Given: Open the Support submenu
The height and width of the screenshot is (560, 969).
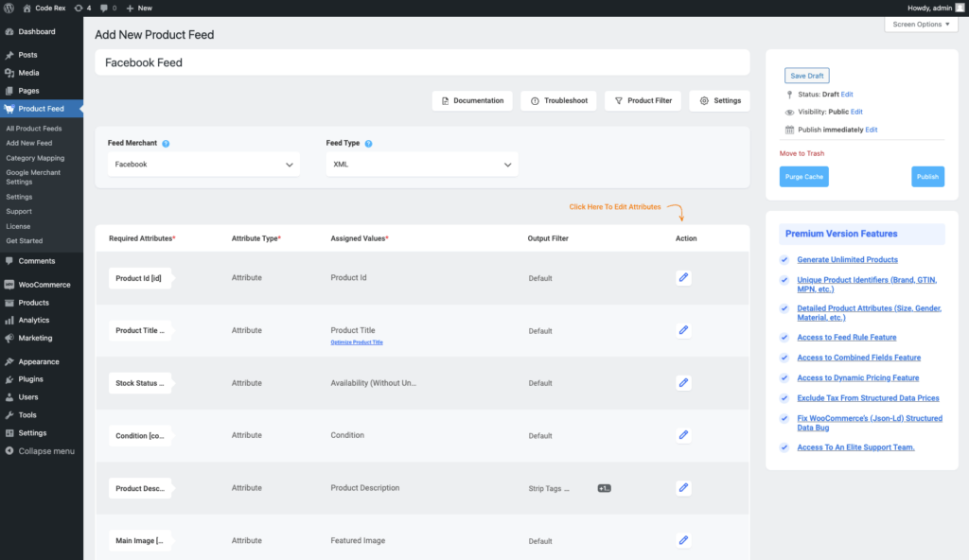Looking at the screenshot, I should point(19,211).
